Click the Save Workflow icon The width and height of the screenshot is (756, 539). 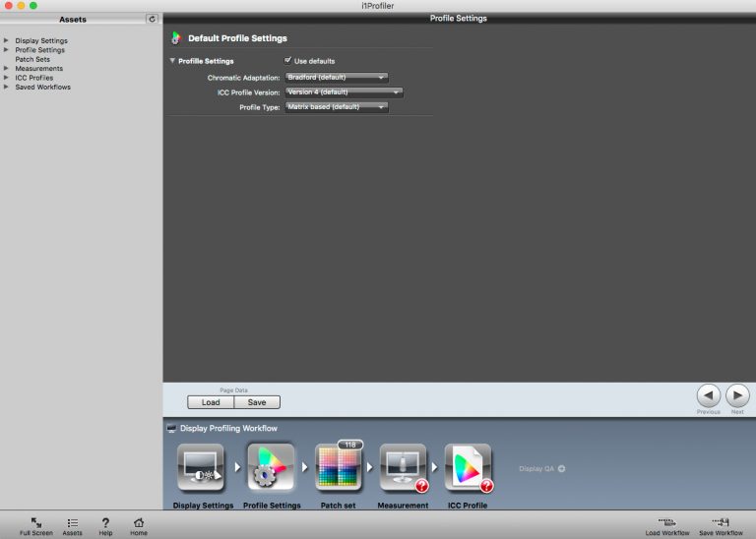point(721,522)
